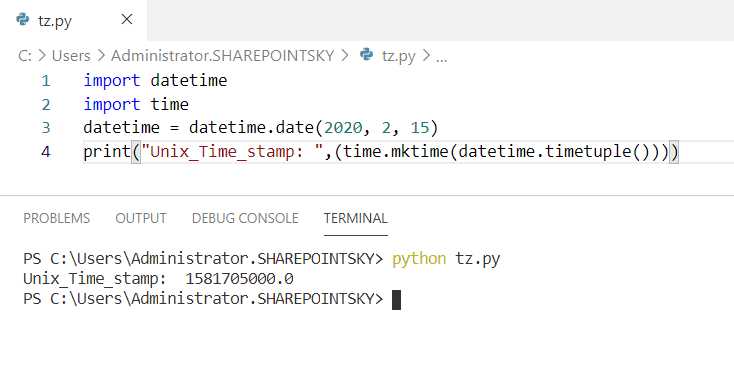Place cursor on 'import time' line
This screenshot has width=734, height=377.
(x=136, y=104)
